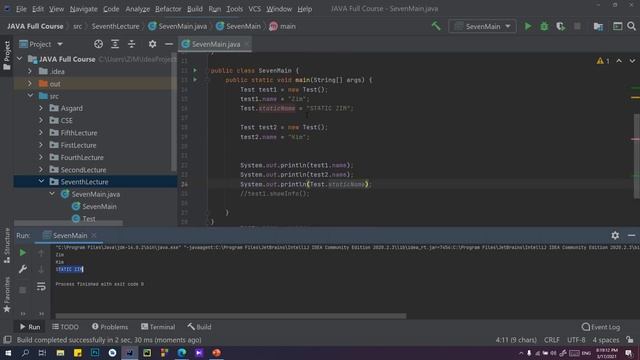Open the Refactor menu

(168, 9)
